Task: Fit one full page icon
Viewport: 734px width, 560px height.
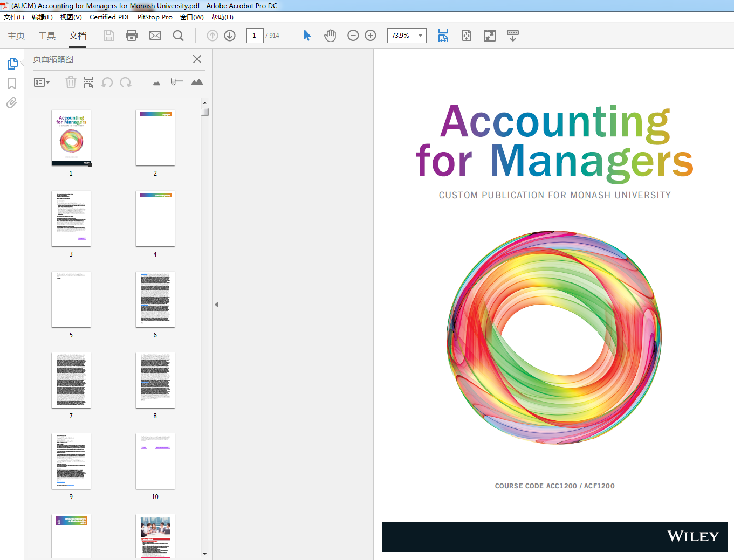Action: pos(467,36)
